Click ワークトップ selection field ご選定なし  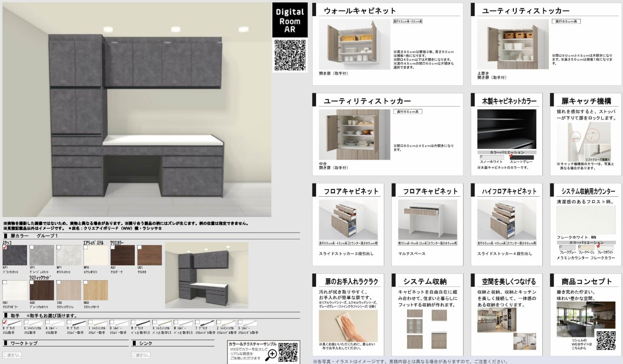click(x=11, y=355)
